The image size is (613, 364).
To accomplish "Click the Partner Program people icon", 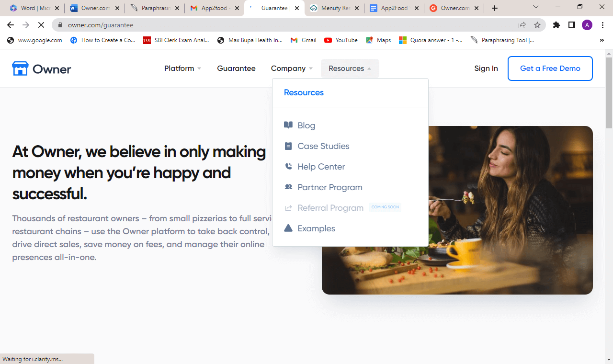I will click(288, 187).
